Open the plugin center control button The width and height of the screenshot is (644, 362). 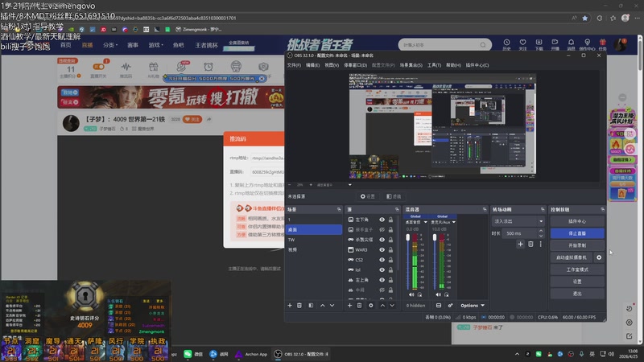tap(577, 221)
